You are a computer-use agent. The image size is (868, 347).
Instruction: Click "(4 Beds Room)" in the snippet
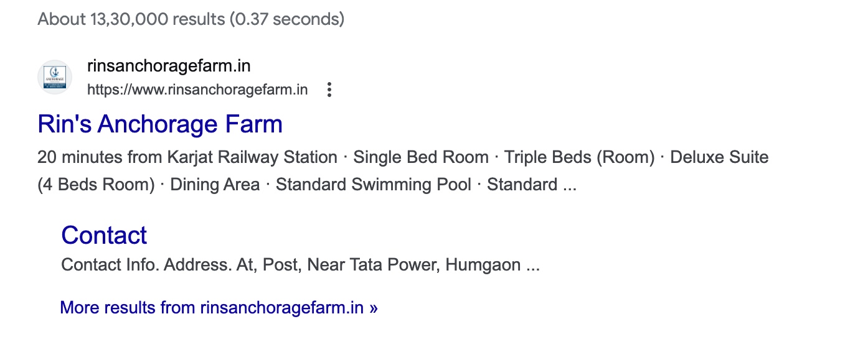pyautogui.click(x=96, y=185)
